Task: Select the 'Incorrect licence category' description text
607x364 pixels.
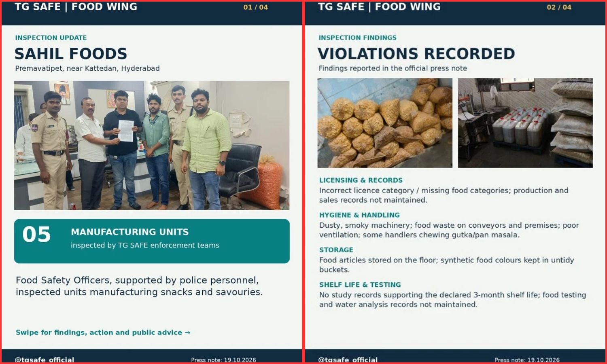Action: click(x=444, y=195)
